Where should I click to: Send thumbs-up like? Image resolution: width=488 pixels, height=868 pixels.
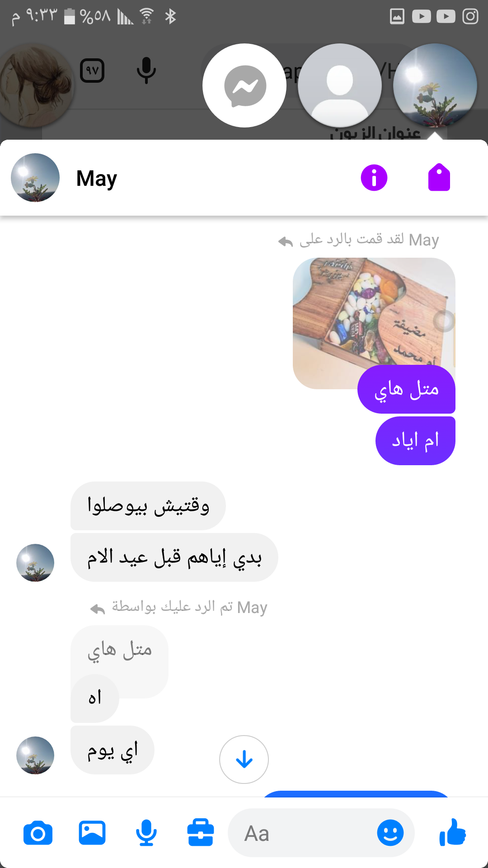[x=452, y=832]
